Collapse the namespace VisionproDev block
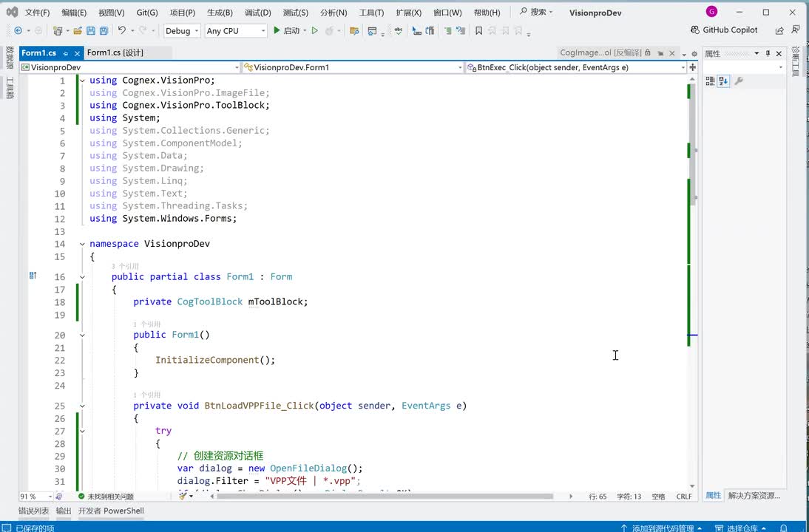This screenshot has width=809, height=532. (x=82, y=244)
